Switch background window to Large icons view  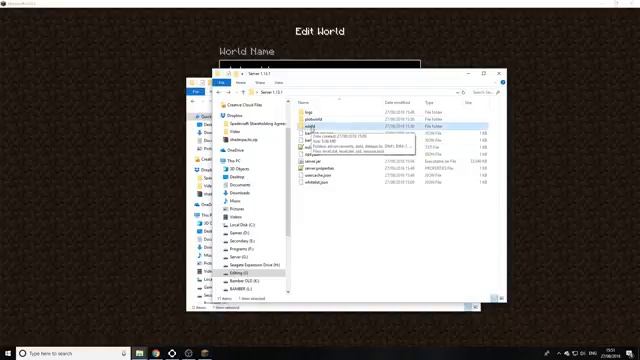(x=476, y=307)
